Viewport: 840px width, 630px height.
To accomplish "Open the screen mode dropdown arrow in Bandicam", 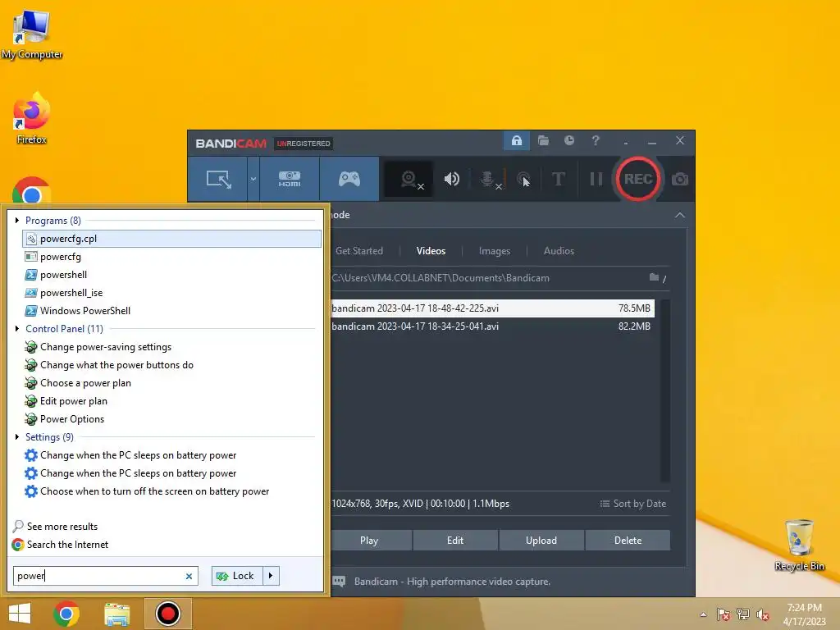I will tap(253, 179).
